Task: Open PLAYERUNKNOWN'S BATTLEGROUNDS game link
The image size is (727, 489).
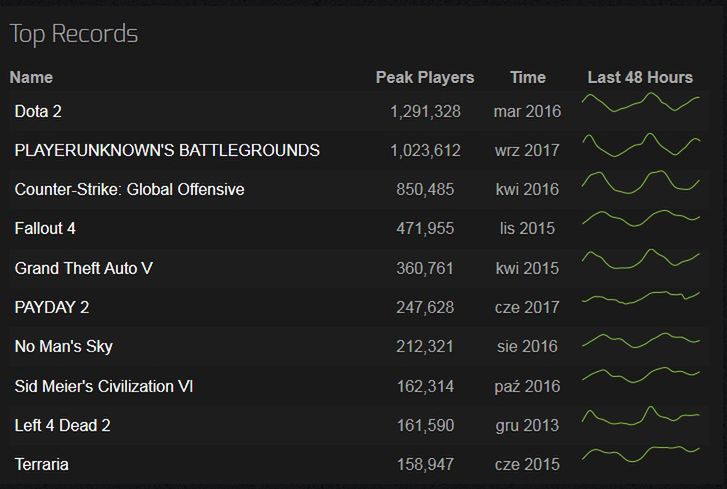Action: coord(167,150)
